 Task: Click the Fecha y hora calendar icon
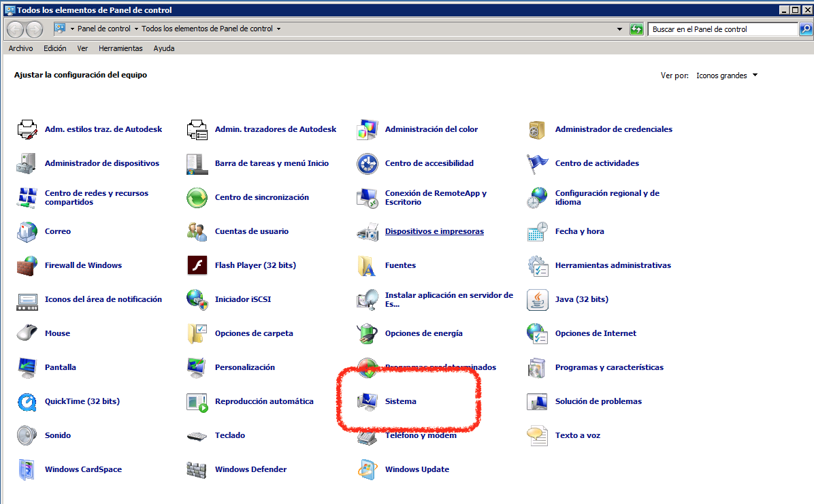point(537,231)
